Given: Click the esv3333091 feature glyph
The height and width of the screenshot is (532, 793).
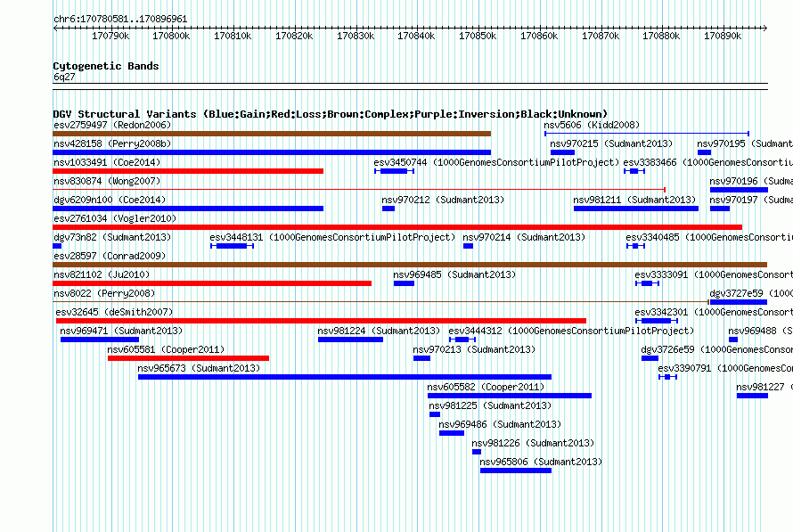Looking at the screenshot, I should point(647,283).
